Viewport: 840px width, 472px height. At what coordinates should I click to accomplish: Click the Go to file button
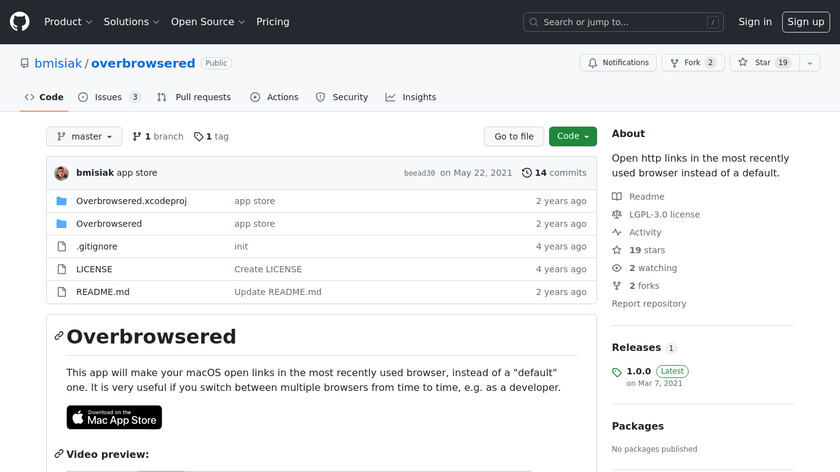click(514, 137)
